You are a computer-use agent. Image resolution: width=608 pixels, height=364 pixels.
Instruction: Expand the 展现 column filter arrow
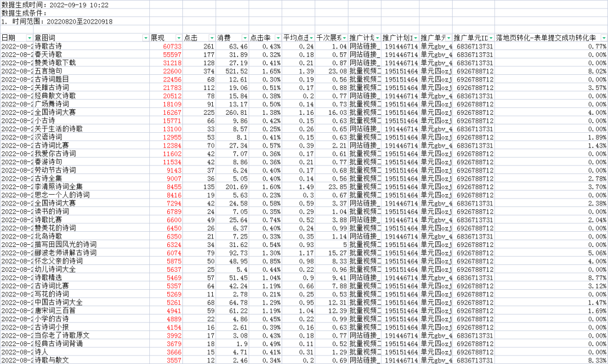[x=179, y=38]
